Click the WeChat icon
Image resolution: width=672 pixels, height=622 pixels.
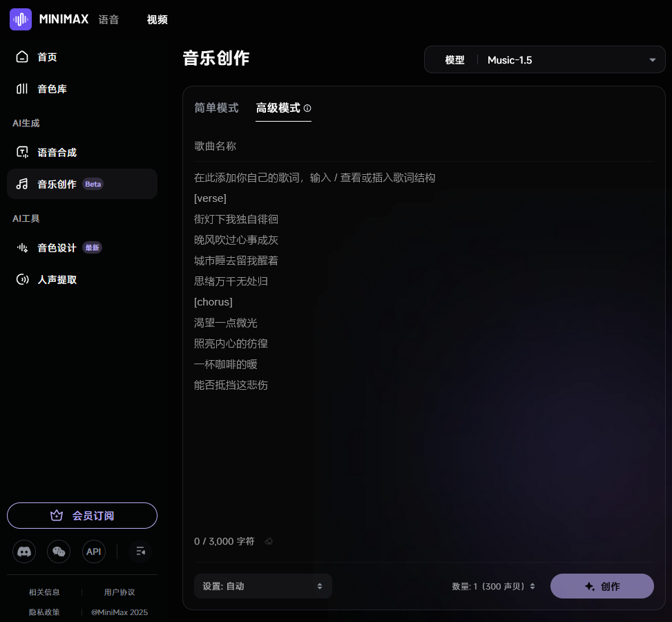click(x=59, y=552)
